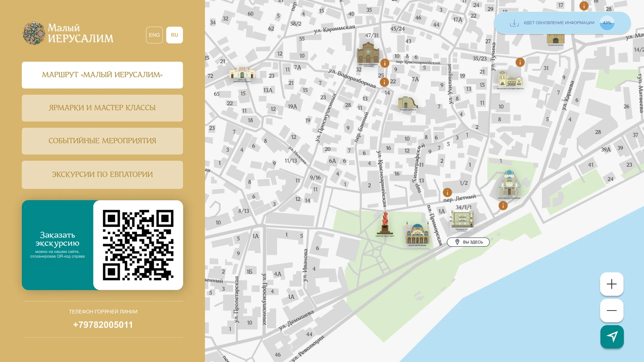Screen dimensions: 644x362
Task: Click the 43% update progress indicator
Action: click(x=607, y=23)
